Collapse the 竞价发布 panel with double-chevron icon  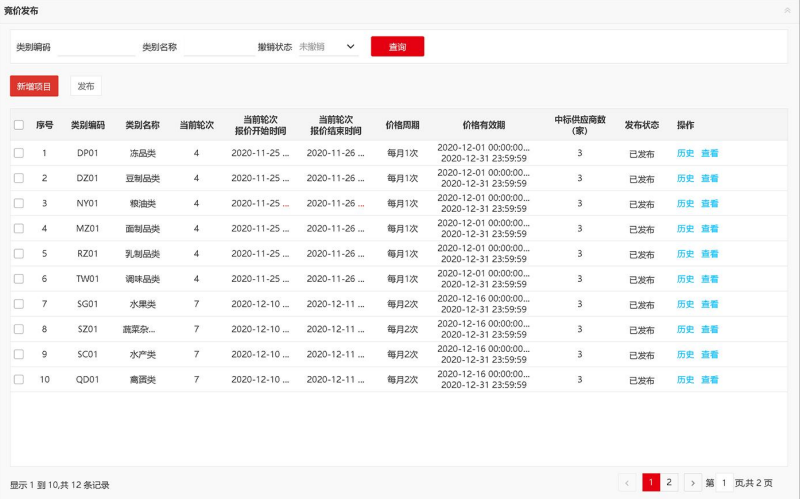coord(787,10)
